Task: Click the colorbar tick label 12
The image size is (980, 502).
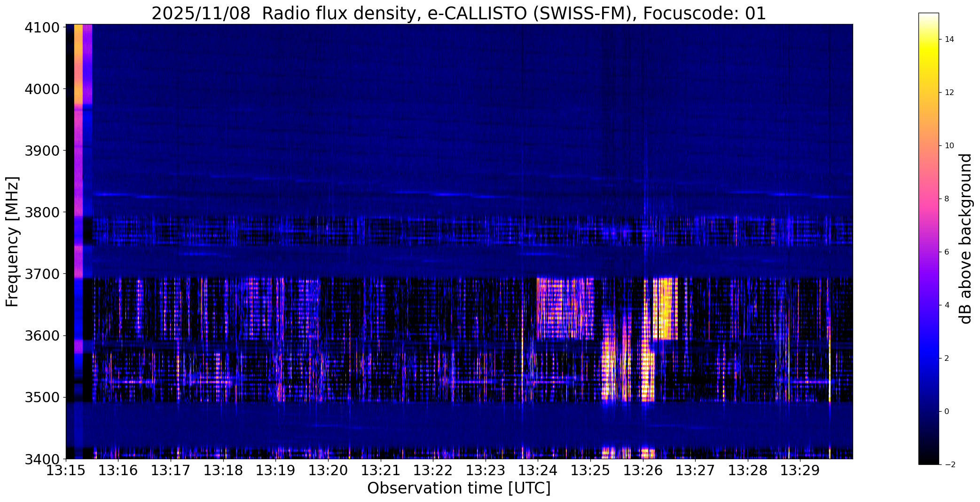Action: [949, 93]
